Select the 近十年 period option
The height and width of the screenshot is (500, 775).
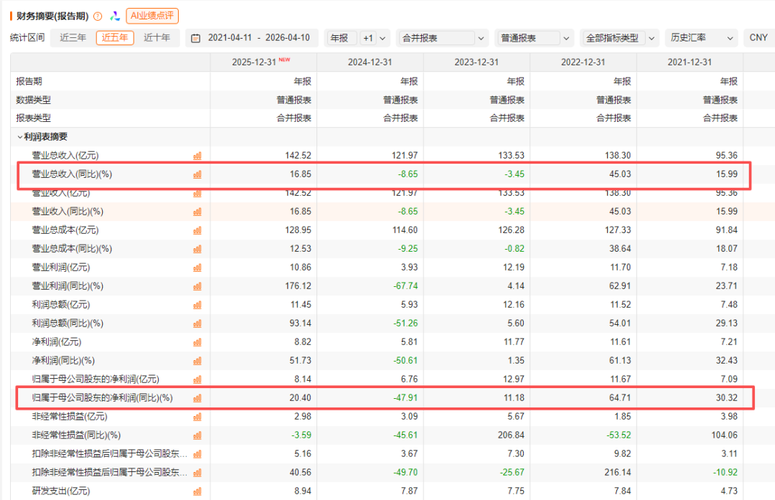pyautogui.click(x=157, y=38)
